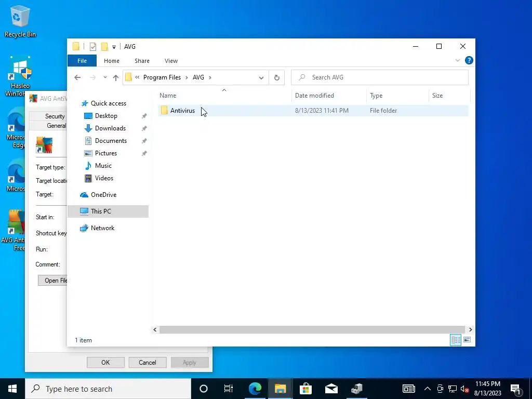Open the Antivirus folder icon

coord(164,110)
